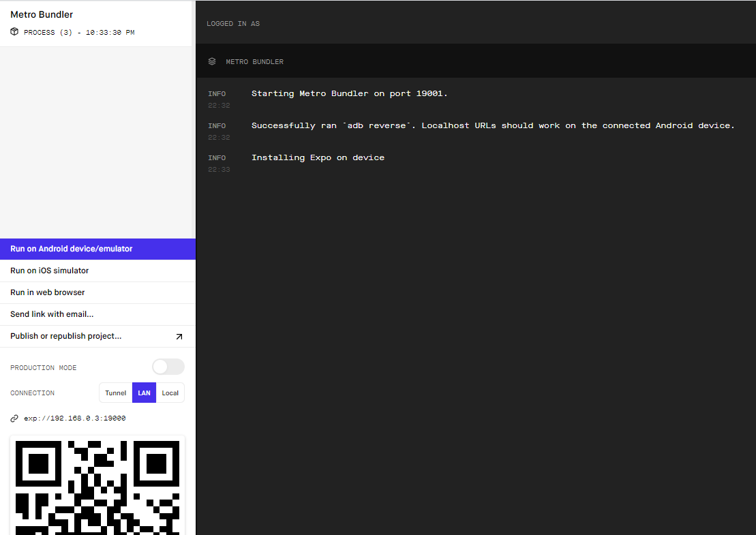
Task: Click the CONNECTION label
Action: (x=32, y=393)
